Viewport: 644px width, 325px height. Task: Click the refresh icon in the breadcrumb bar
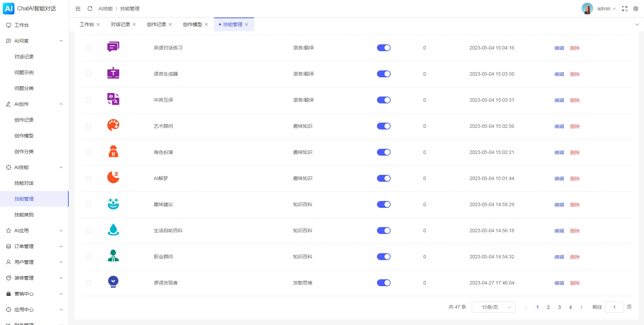(x=90, y=9)
